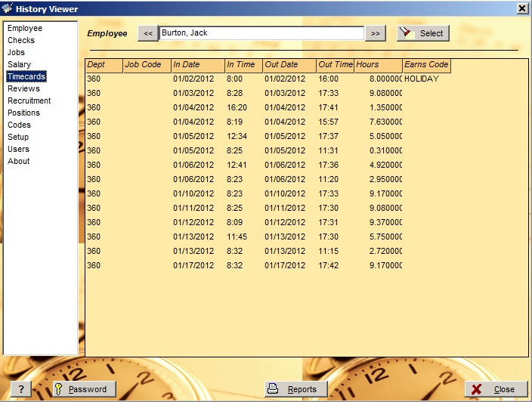Open the Codes section in sidebar
The height and width of the screenshot is (402, 532).
[x=20, y=125]
